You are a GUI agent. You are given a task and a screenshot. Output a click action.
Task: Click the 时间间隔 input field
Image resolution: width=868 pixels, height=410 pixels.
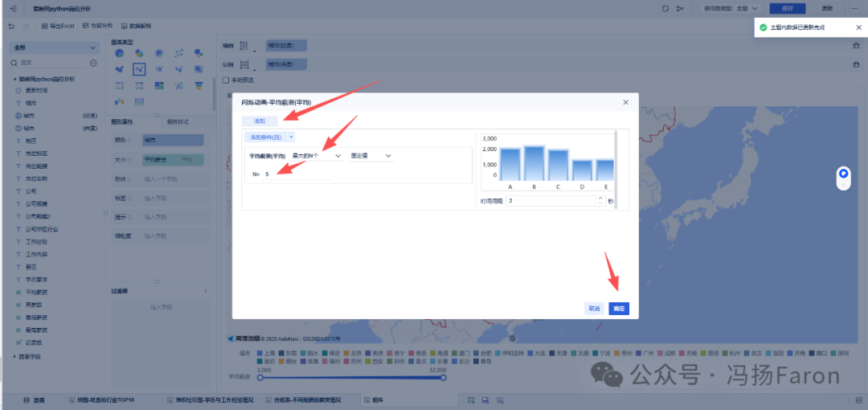point(551,200)
